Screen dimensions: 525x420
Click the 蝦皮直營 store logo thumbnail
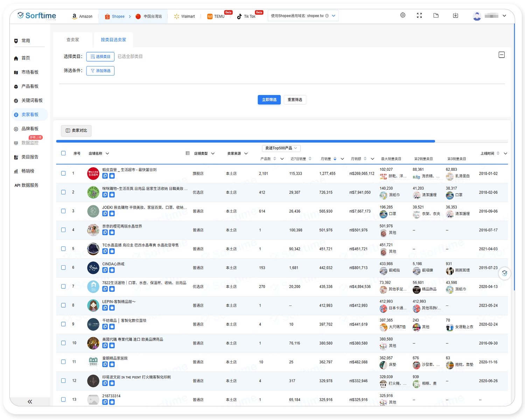(x=93, y=173)
